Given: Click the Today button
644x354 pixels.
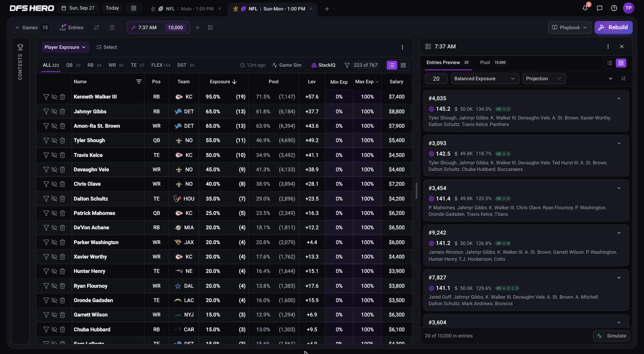Looking at the screenshot, I should tap(112, 8).
